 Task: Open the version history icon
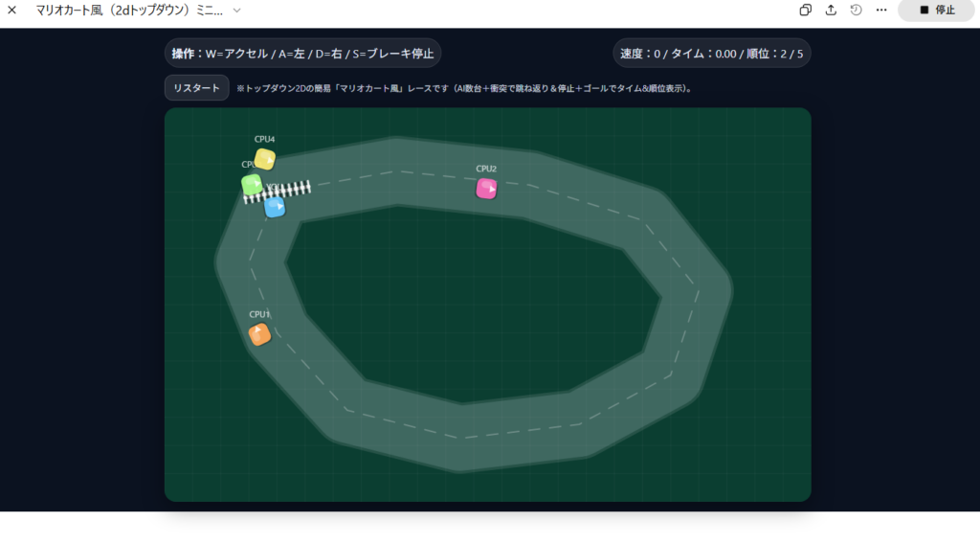[x=856, y=10]
